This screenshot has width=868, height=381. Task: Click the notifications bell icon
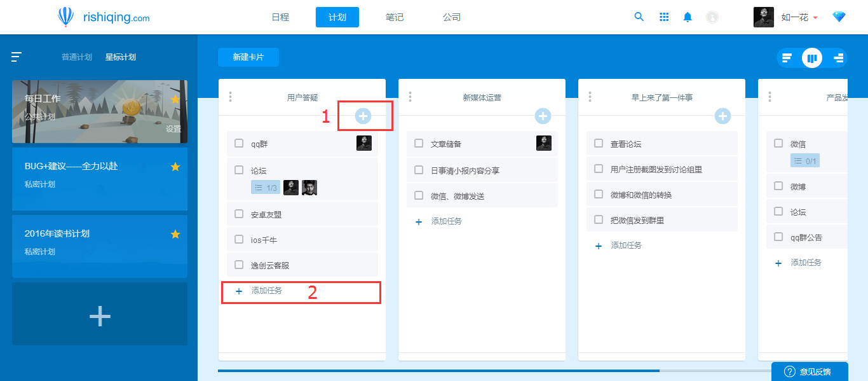click(x=687, y=17)
